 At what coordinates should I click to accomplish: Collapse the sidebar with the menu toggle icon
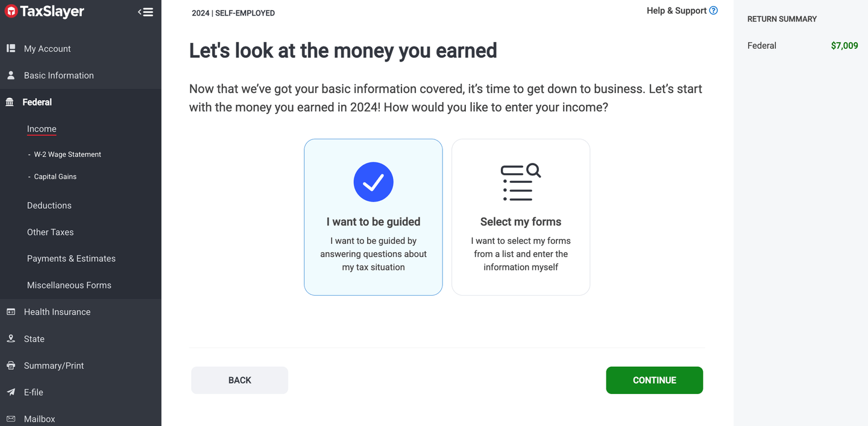pos(145,12)
